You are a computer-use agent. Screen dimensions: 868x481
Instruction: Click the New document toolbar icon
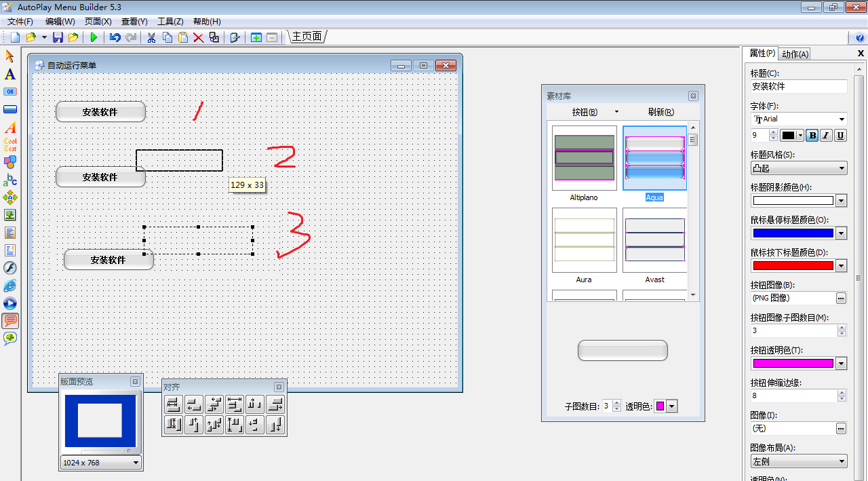(x=15, y=37)
